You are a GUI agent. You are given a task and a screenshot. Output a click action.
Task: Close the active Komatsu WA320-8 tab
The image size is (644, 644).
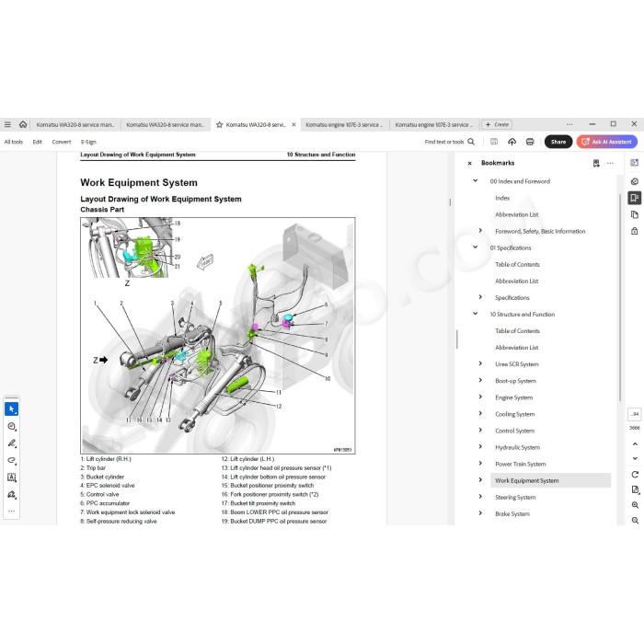click(x=293, y=124)
